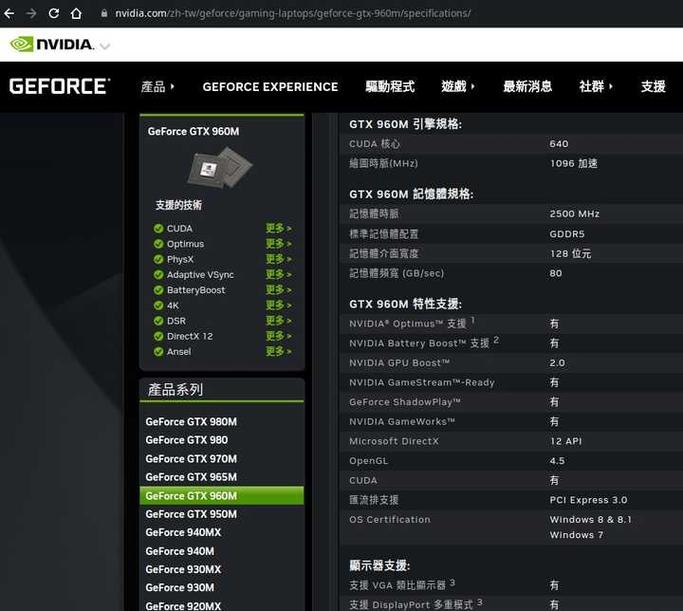Click the 產品系列 panel heading
Image resolution: width=683 pixels, height=611 pixels.
pos(175,389)
